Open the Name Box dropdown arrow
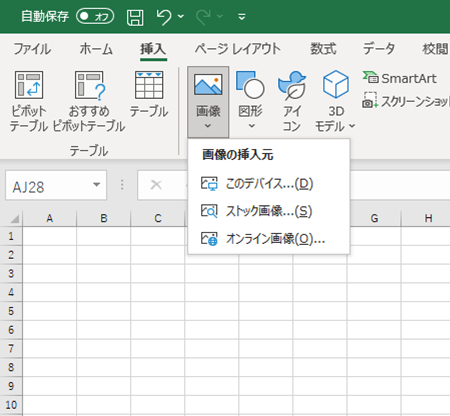 point(97,185)
